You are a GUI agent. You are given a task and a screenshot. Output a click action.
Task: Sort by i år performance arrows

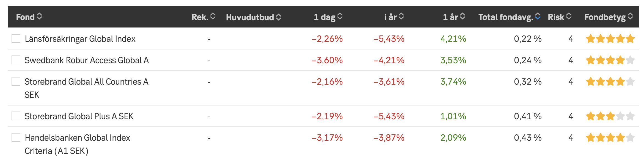click(401, 16)
